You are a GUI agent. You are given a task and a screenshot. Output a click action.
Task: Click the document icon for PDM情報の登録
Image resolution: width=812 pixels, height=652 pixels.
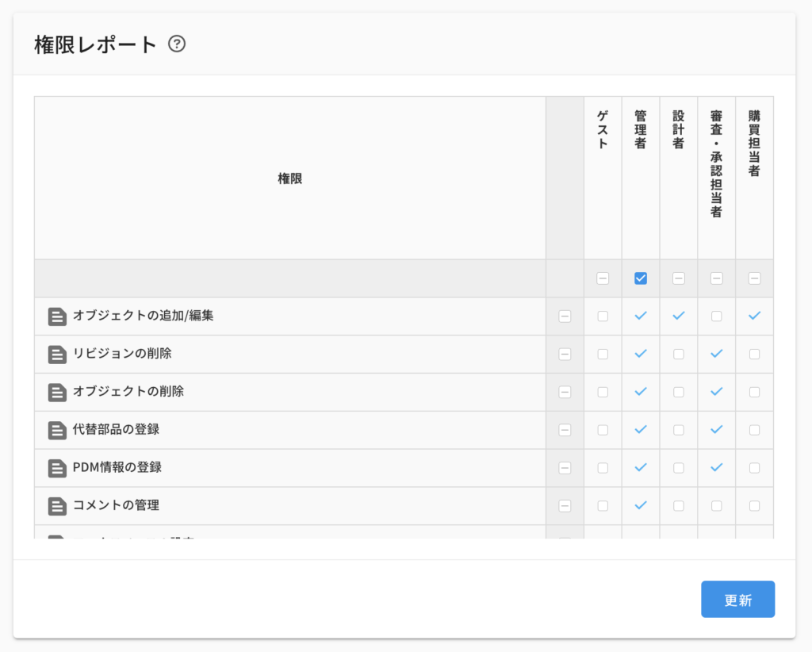pos(56,468)
